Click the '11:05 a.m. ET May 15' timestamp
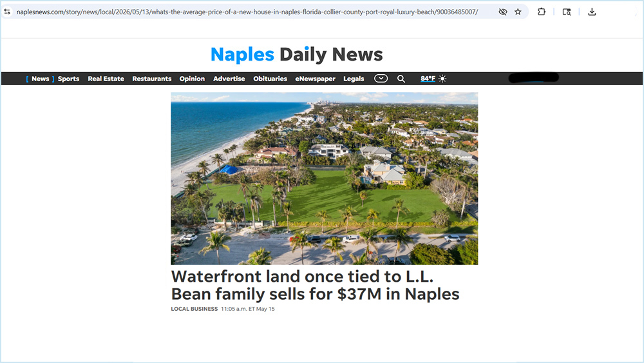644x363 pixels. point(248,309)
